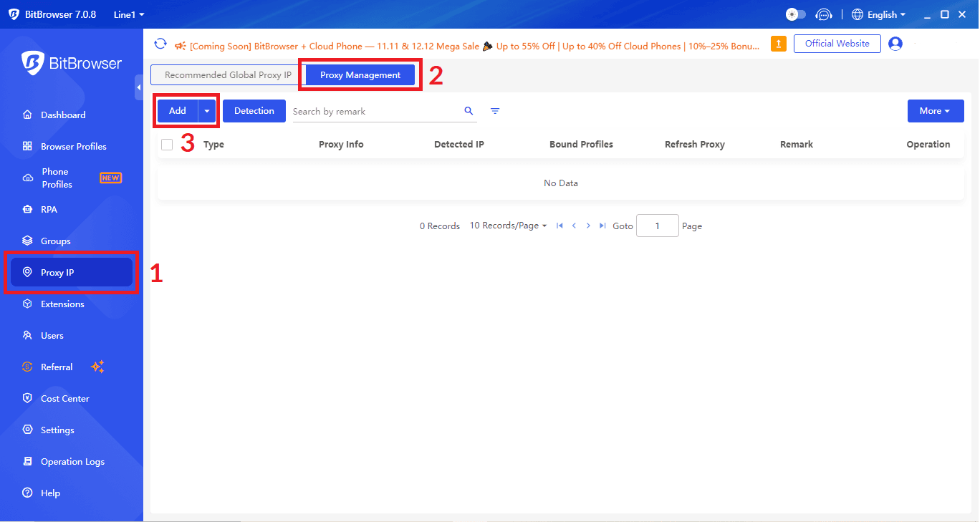980x522 pixels.
Task: Switch to the Recommended Global Proxy IP tab
Action: (224, 74)
